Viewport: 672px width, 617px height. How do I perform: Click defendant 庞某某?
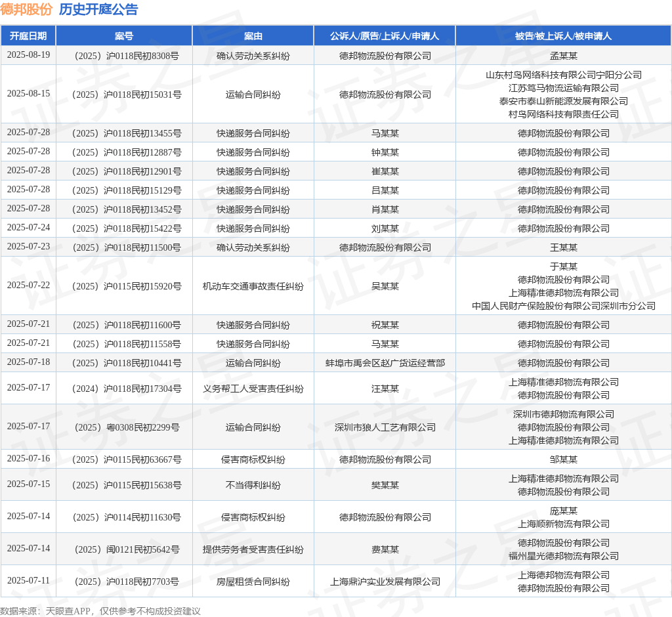pyautogui.click(x=564, y=511)
